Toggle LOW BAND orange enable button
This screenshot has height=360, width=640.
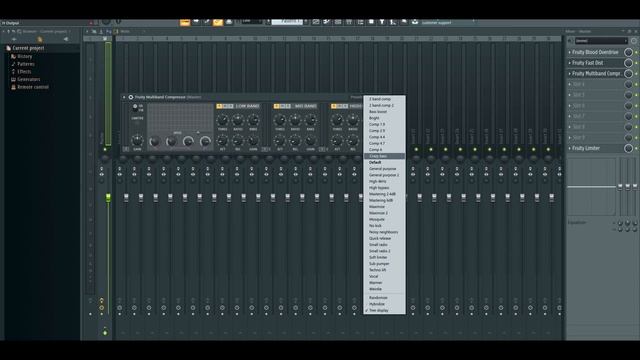point(219,106)
